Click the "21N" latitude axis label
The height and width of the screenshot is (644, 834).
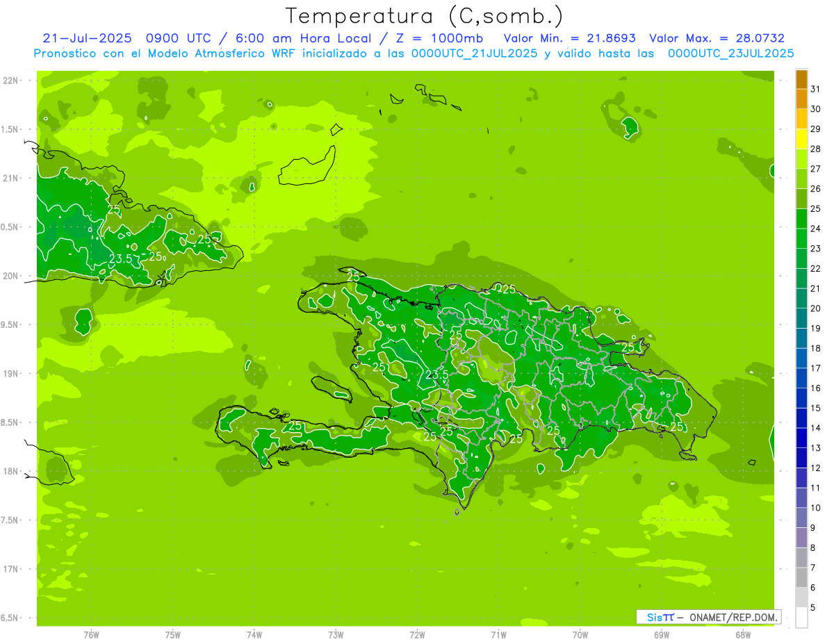click(11, 178)
